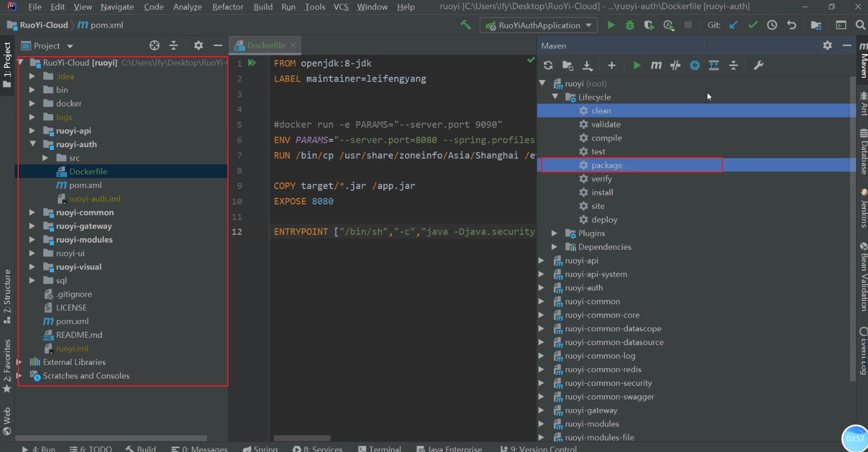Screen dimensions: 868x452
Task: Select the Dockerfile editor tab
Action: [x=266, y=45]
